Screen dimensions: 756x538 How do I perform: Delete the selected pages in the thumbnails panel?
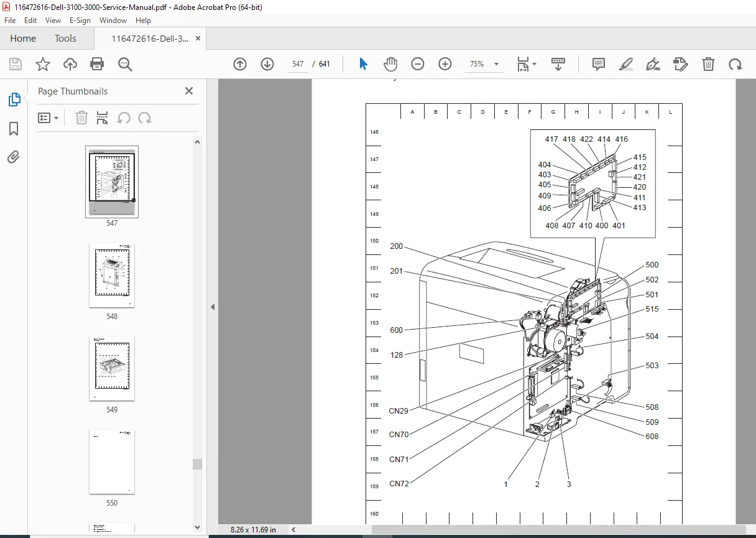(x=81, y=118)
